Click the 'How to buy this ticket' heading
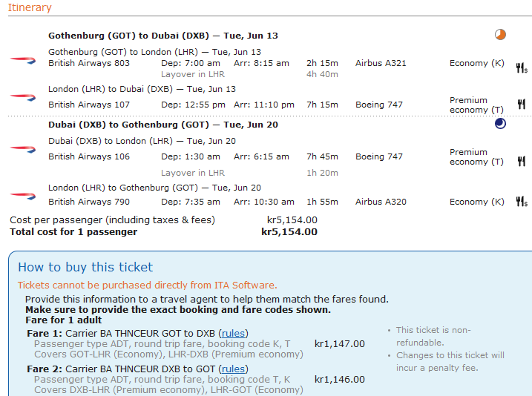Viewport: 532px width, 396px height. coord(85,267)
